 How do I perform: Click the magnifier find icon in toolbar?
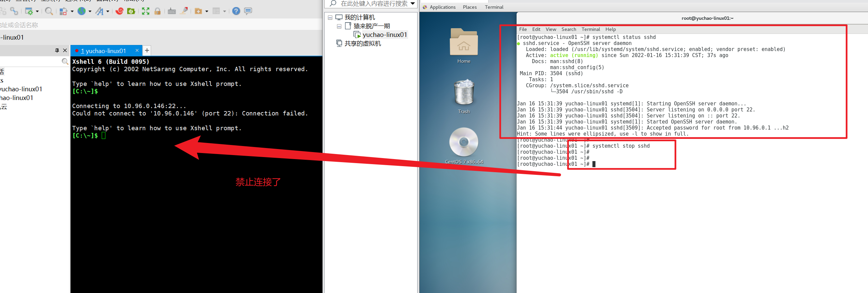pyautogui.click(x=49, y=11)
